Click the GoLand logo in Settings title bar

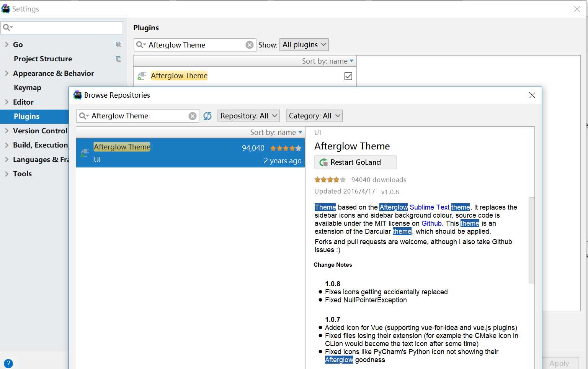[x=5, y=9]
